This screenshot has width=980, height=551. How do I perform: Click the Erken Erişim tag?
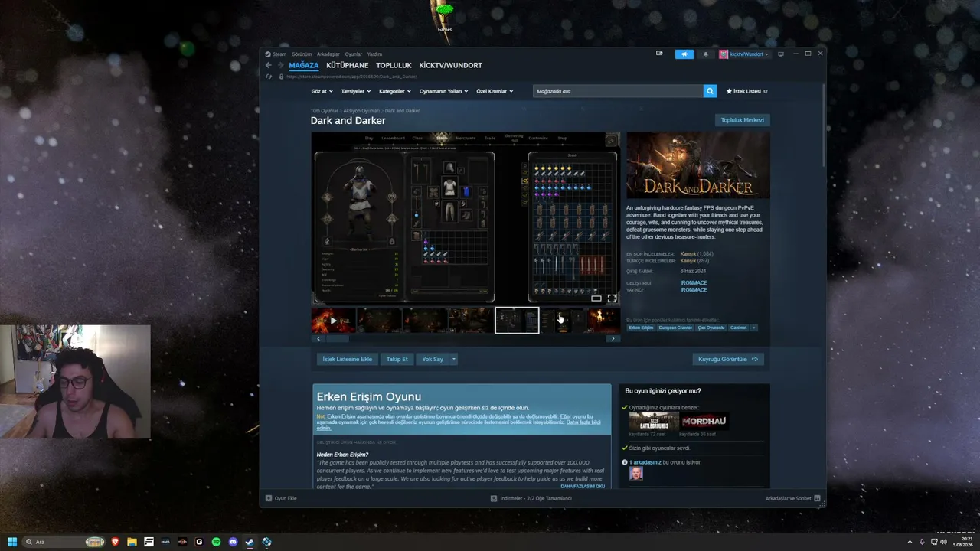pyautogui.click(x=642, y=328)
